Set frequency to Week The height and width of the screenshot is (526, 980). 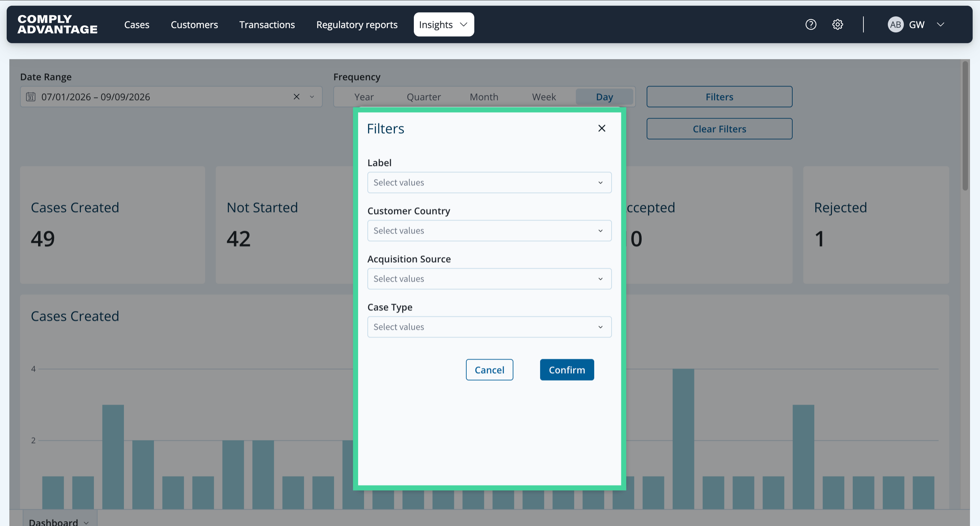pos(544,97)
